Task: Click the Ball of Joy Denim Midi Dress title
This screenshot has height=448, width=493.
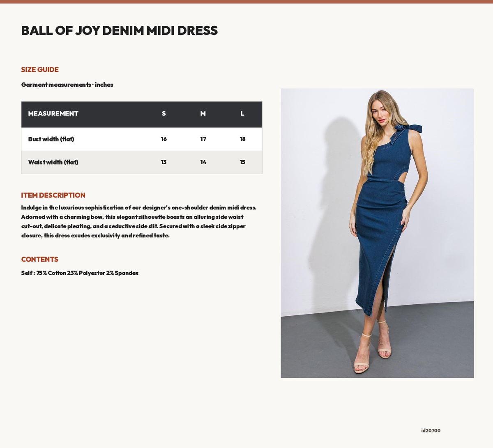Action: (x=120, y=30)
